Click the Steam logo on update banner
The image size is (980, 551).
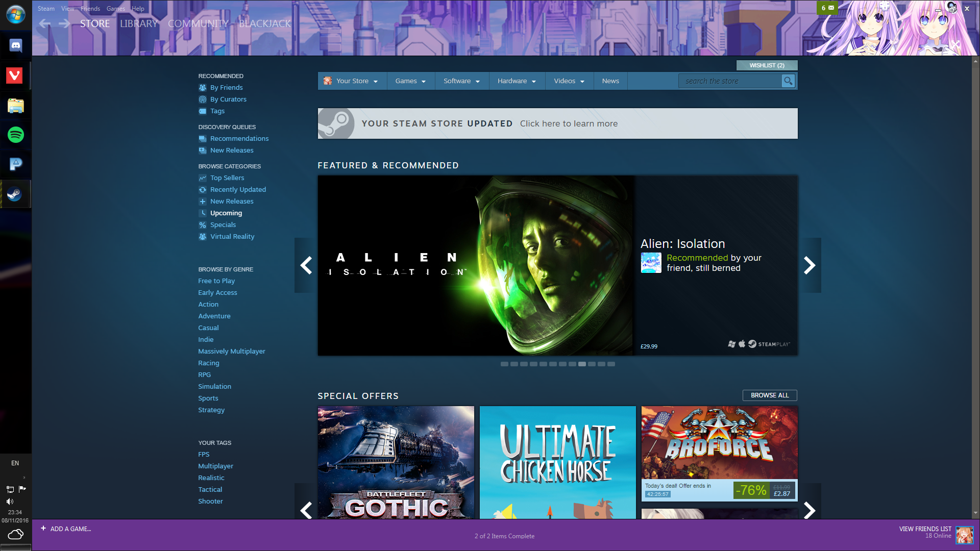point(336,123)
